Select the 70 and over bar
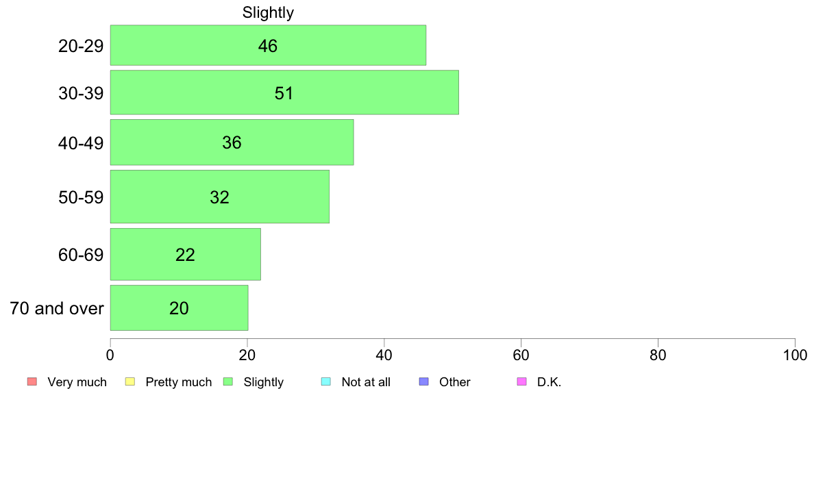The height and width of the screenshot is (504, 814). click(179, 307)
